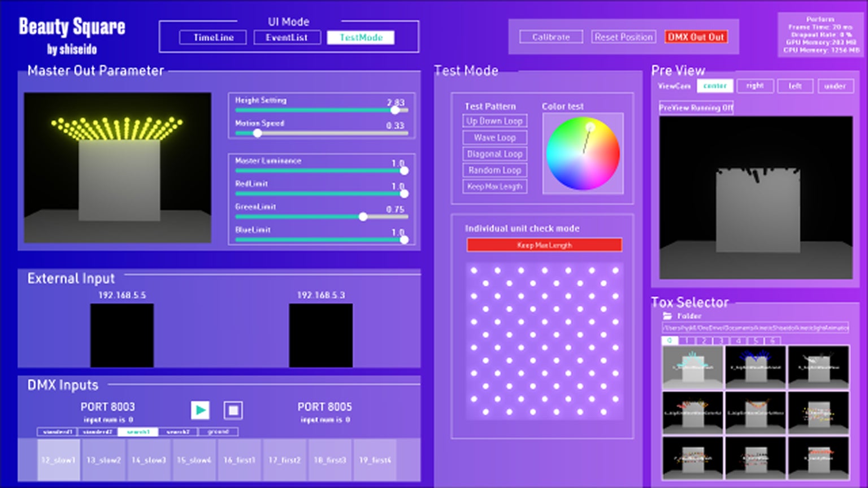The width and height of the screenshot is (868, 488).
Task: Click the Motion Speed slider handle
Action: [257, 133]
